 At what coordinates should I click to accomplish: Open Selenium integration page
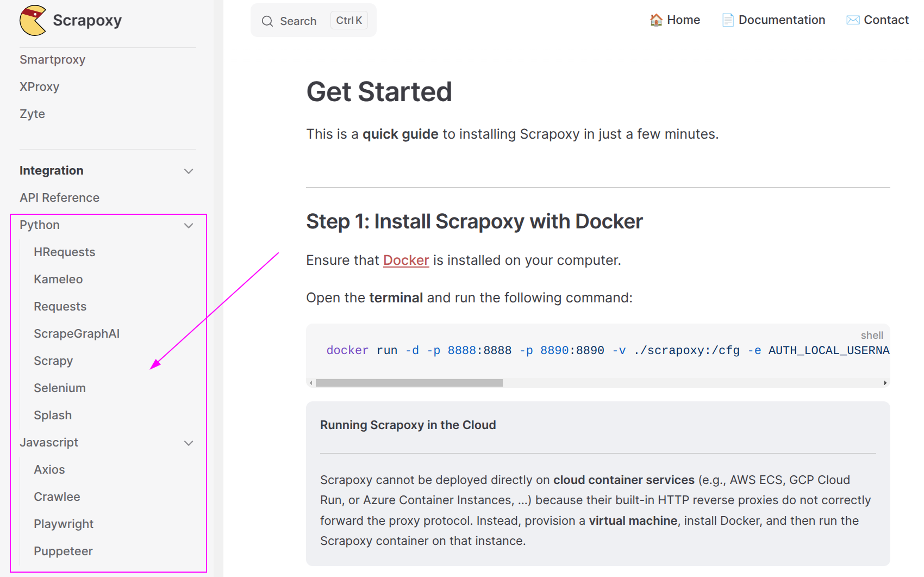pyautogui.click(x=60, y=388)
